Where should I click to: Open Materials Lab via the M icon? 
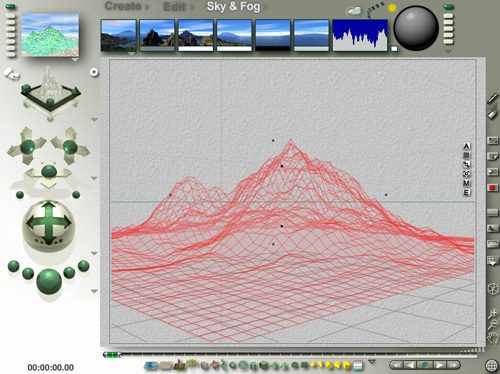[x=466, y=183]
